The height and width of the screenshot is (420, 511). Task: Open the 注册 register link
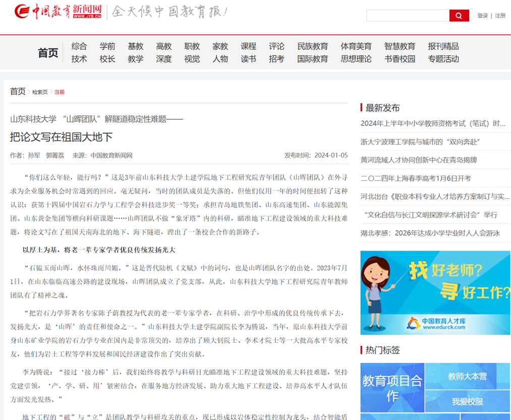tap(500, 16)
